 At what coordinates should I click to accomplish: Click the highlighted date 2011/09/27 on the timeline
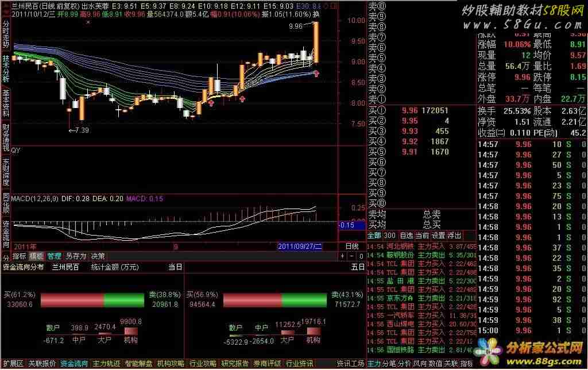click(x=299, y=246)
